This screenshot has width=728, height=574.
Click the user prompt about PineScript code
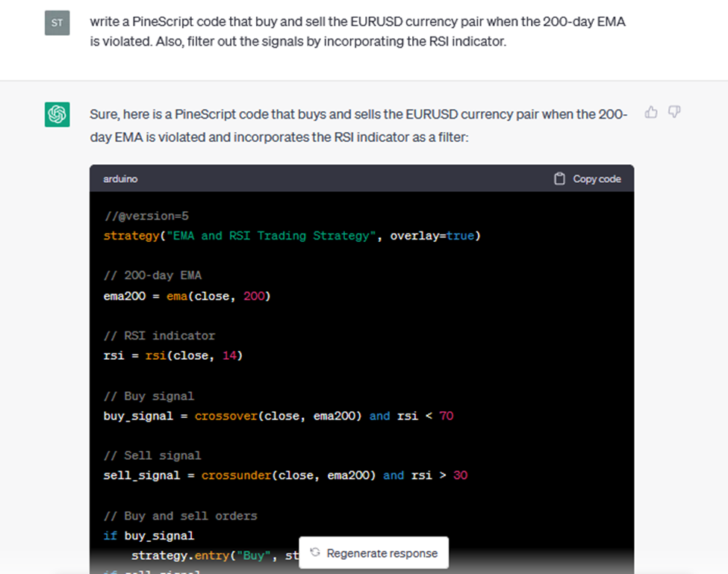tap(358, 31)
